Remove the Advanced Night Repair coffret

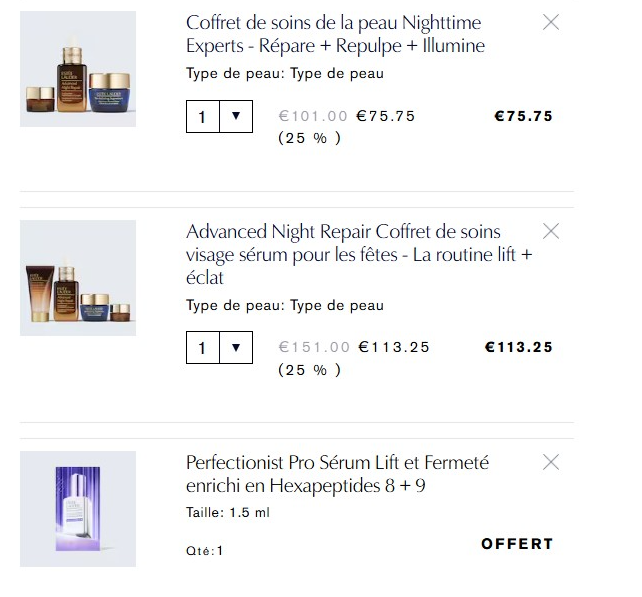click(550, 231)
